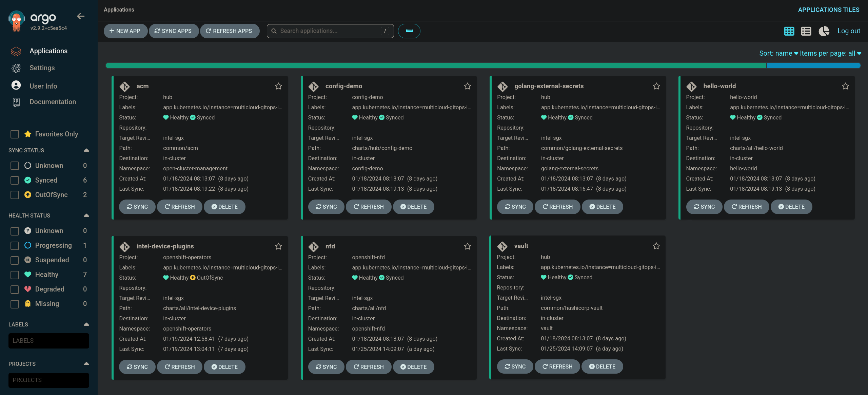Sync the vault application

(515, 366)
